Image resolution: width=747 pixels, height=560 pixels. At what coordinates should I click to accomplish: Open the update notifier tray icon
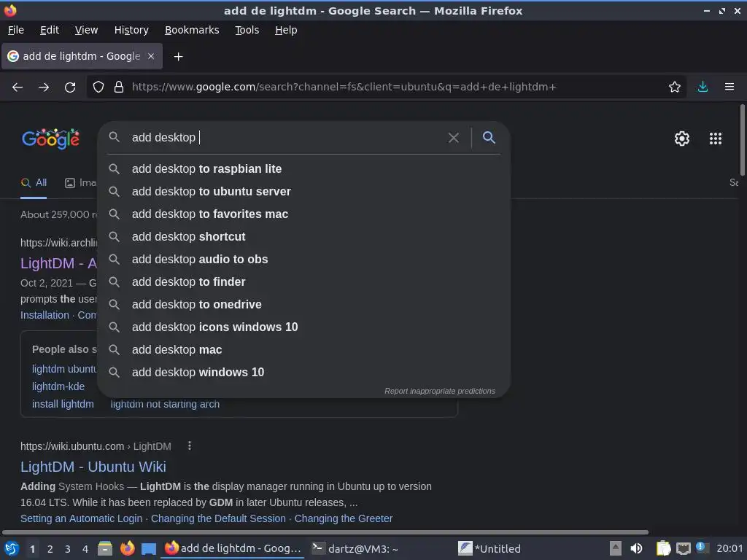click(x=701, y=547)
